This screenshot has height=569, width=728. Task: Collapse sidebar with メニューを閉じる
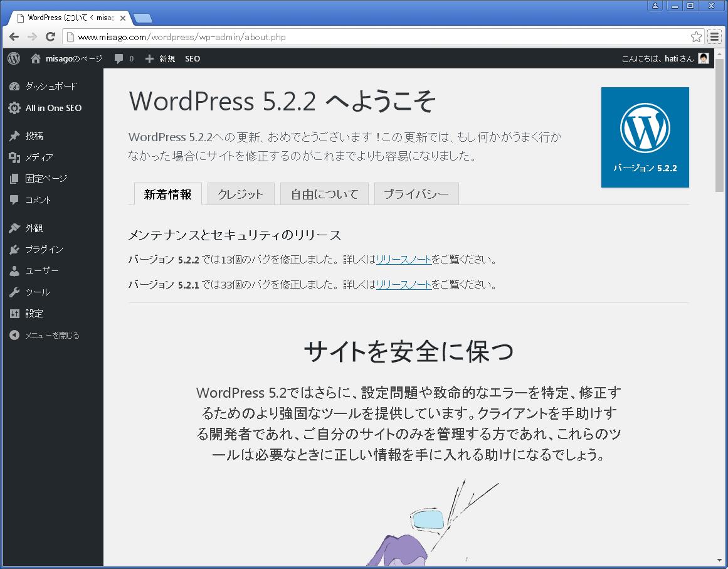coord(53,335)
